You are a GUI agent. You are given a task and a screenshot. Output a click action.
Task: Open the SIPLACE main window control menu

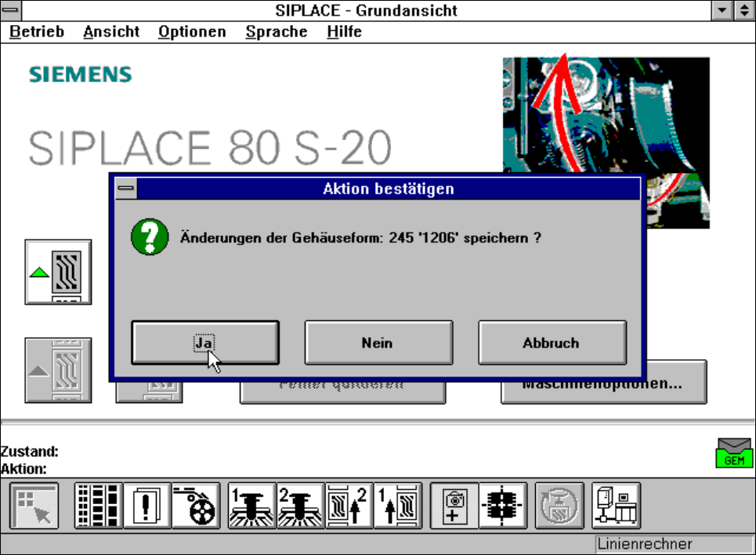point(11,10)
